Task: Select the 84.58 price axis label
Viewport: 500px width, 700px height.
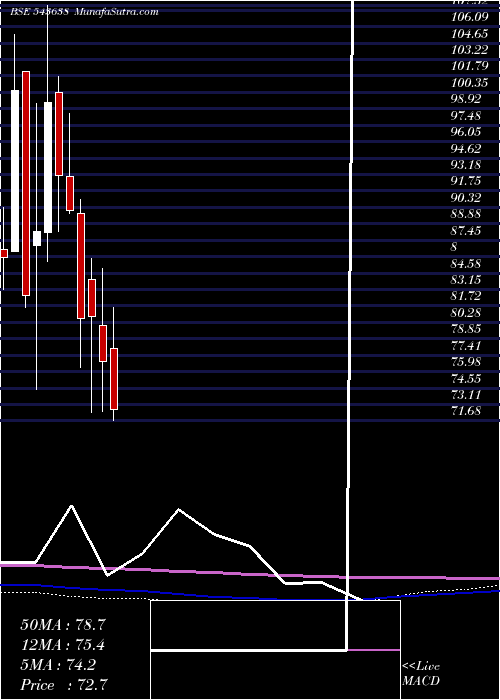Action: click(x=467, y=264)
